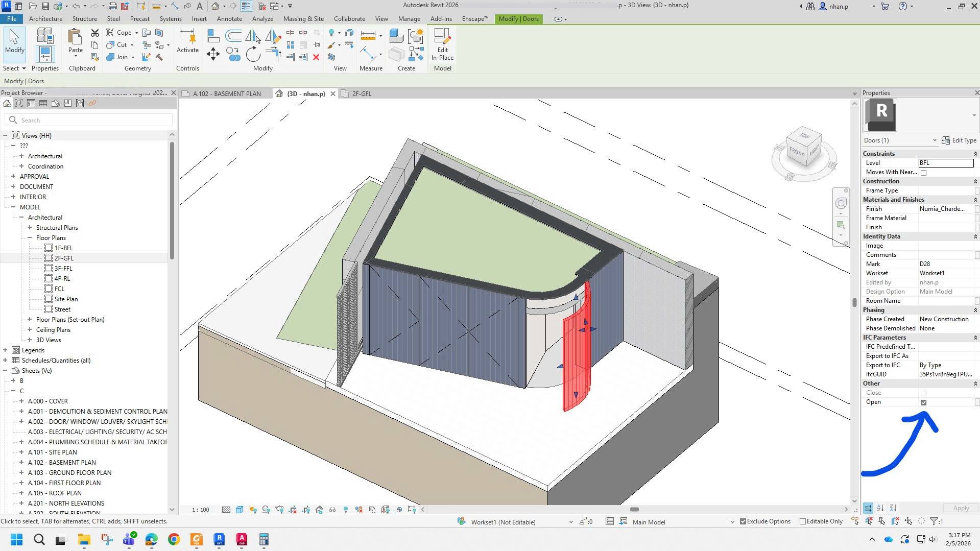Open Edit In-Place model tool

(x=442, y=44)
